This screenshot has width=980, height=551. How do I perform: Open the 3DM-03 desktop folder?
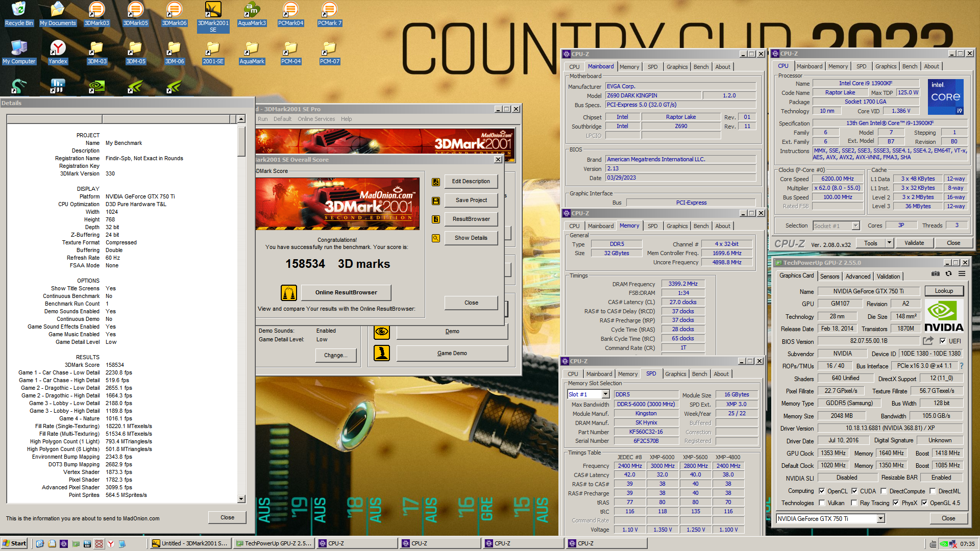point(96,52)
